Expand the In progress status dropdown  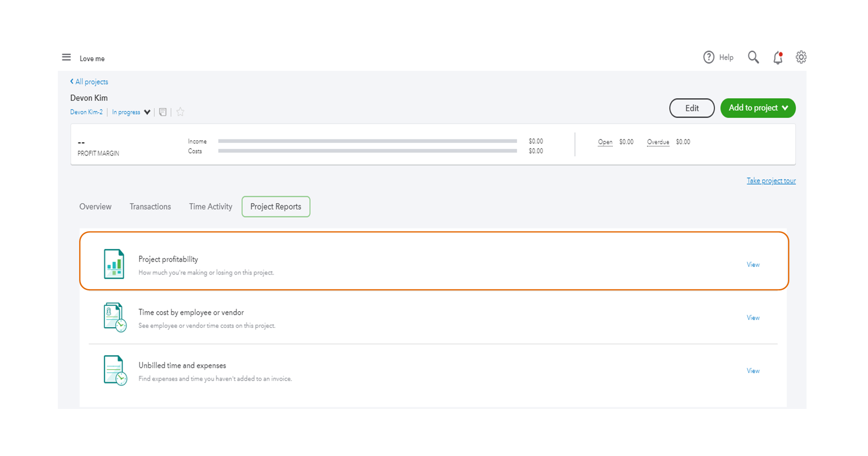131,112
